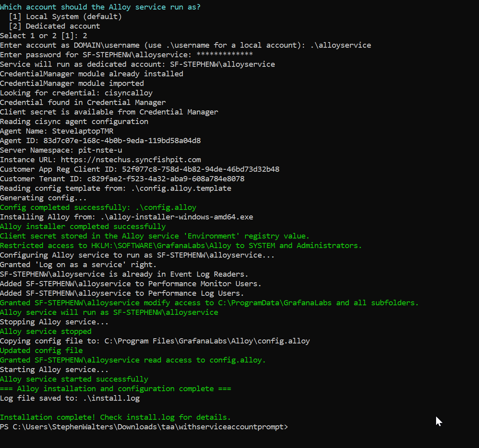The image size is (479, 448).
Task: Click "modify access to C:\ProgramData\GrafanaLabs" line
Action: pyautogui.click(x=209, y=303)
